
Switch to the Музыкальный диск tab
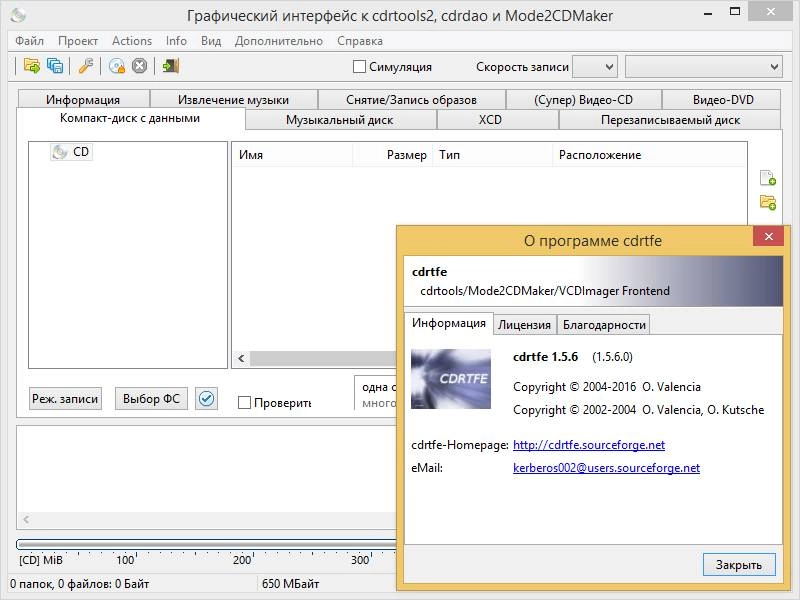pos(340,120)
